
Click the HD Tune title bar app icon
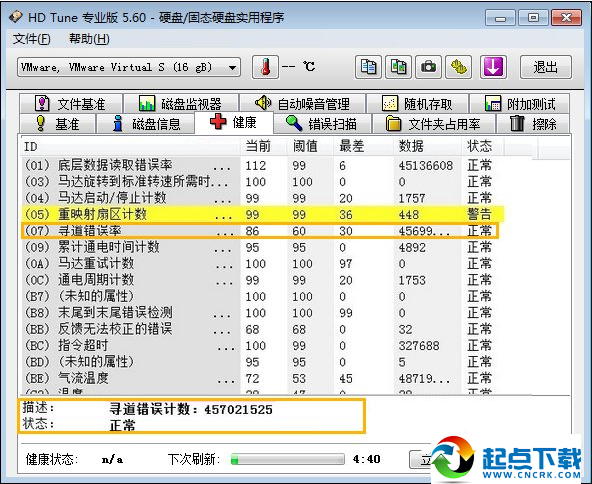16,17
